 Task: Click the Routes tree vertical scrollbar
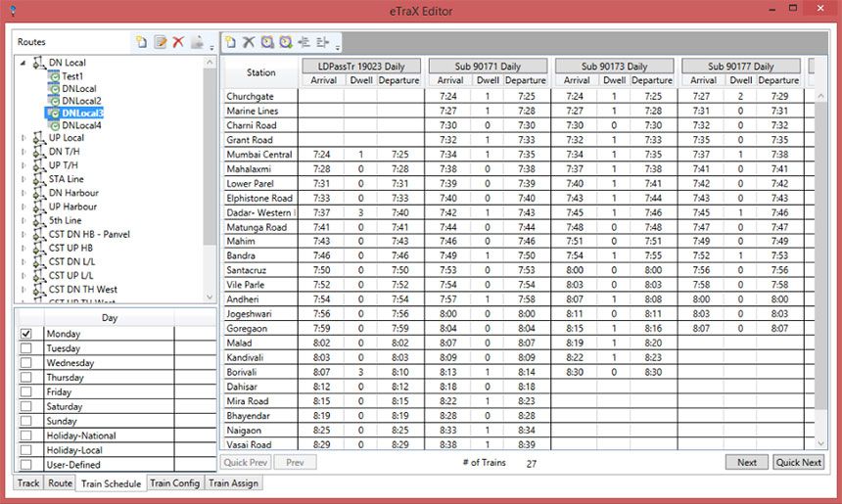click(x=210, y=147)
